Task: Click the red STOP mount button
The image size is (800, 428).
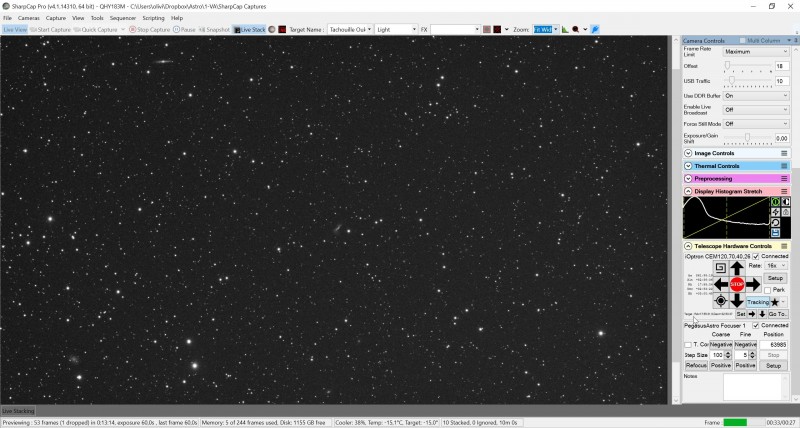Action: point(737,284)
